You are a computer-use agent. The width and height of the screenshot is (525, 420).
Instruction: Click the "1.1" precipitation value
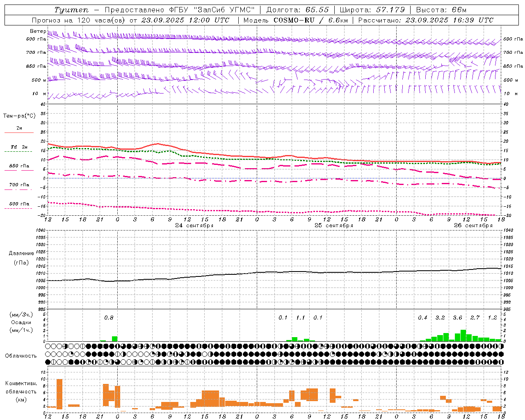pyautogui.click(x=301, y=317)
